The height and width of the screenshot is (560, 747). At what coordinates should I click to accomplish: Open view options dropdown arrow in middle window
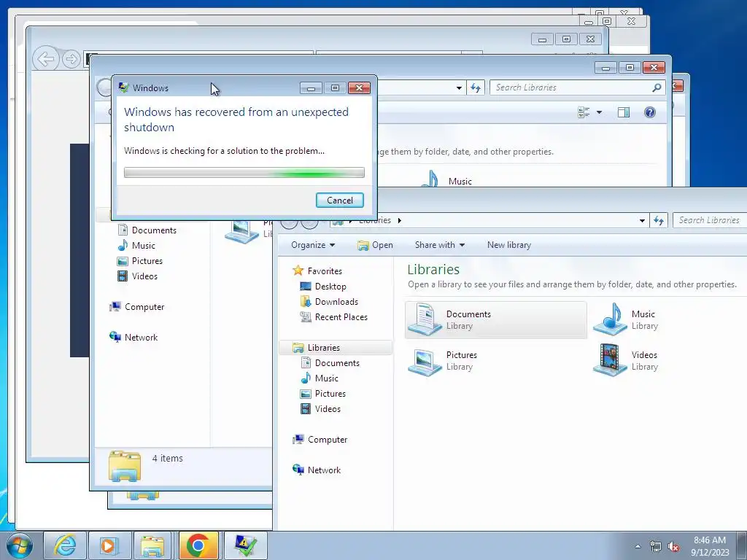click(600, 112)
